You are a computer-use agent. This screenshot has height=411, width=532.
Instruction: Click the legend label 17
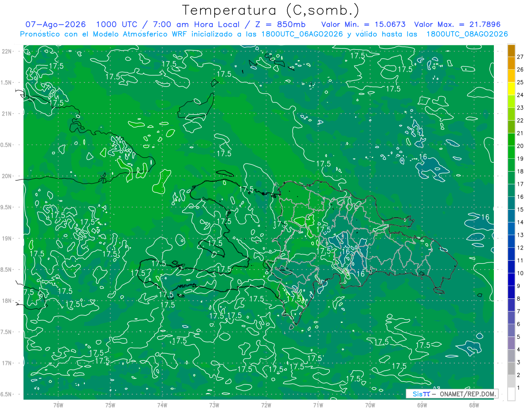[520, 184]
